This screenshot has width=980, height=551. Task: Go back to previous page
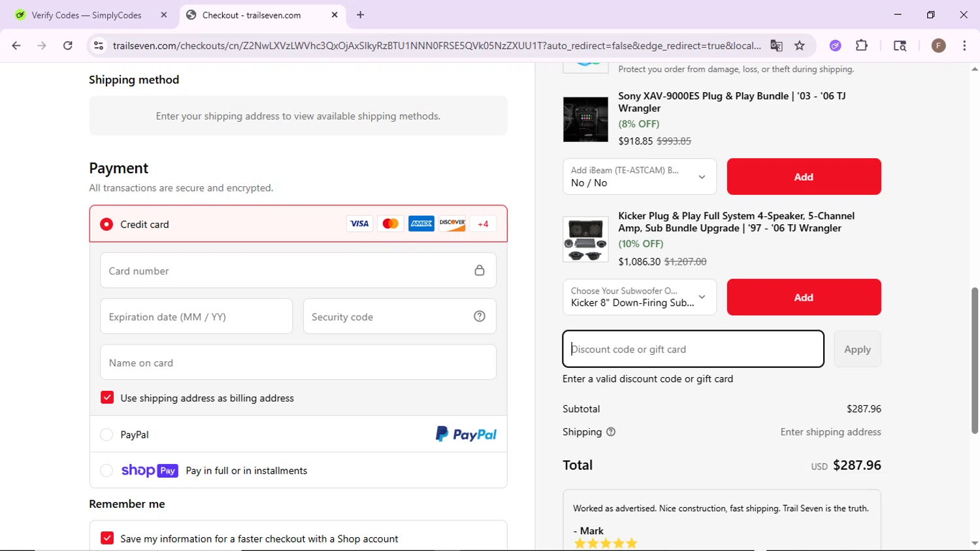click(x=16, y=46)
